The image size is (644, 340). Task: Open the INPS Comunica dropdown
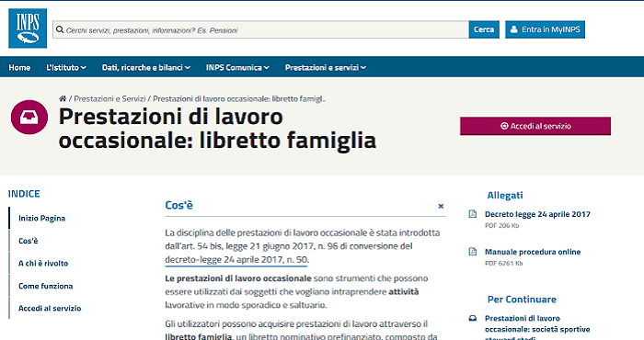(x=237, y=67)
